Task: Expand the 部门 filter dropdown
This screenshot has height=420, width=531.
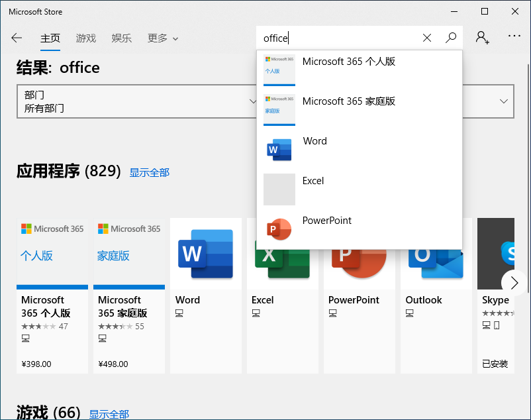Action: (x=136, y=101)
